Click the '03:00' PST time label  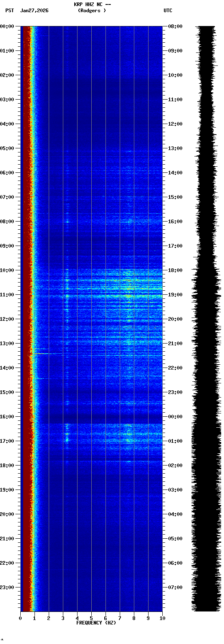[7, 100]
